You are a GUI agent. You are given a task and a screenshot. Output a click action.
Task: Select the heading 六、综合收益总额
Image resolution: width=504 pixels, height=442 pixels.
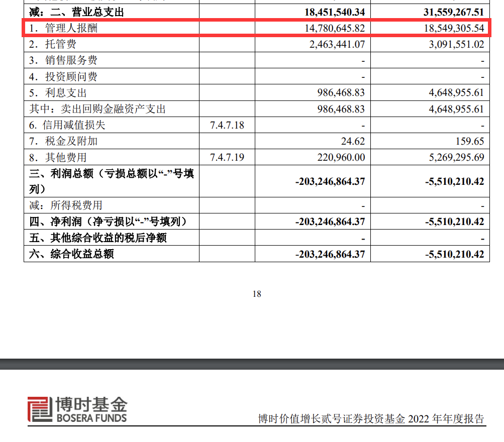tap(71, 254)
